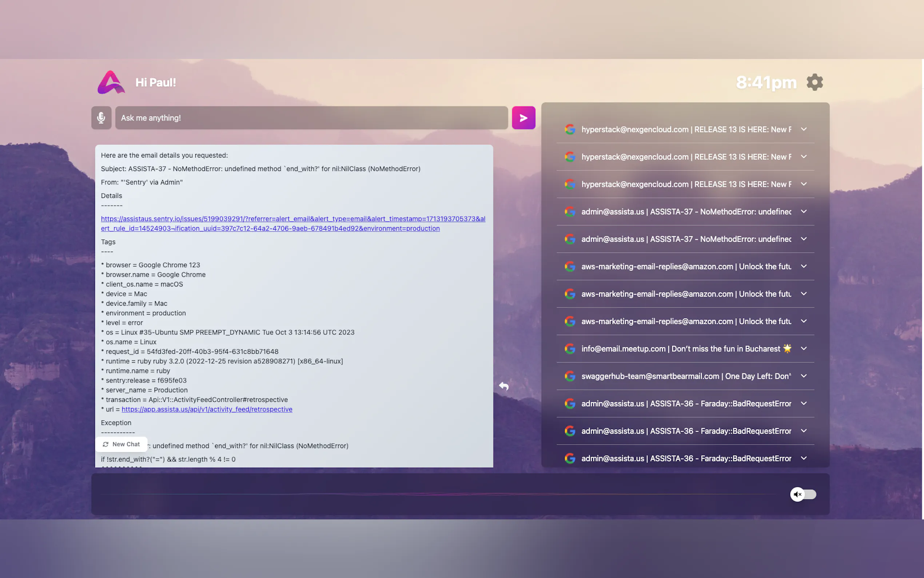The image size is (924, 578).
Task: Click the reply arrow icon beside chat
Action: pyautogui.click(x=503, y=386)
